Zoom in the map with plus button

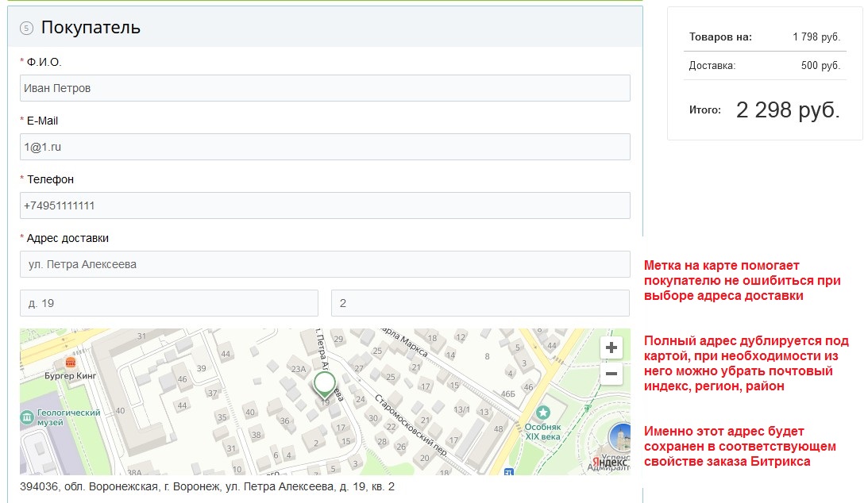pos(611,347)
